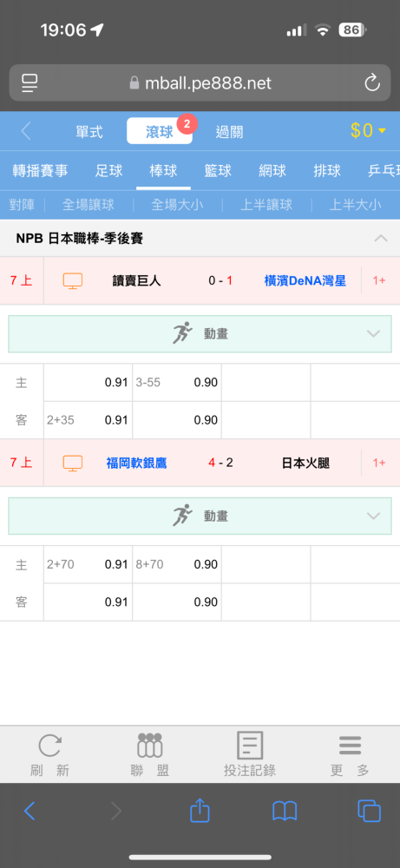Tap the 1+ more bets for 日本火腿
Image resolution: width=400 pixels, height=868 pixels.
coord(379,463)
